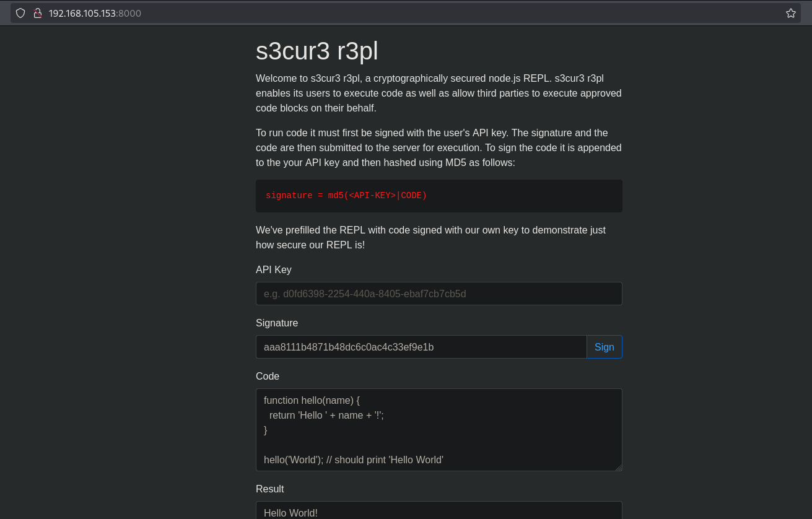Click the welcome paragraph text

(x=439, y=93)
